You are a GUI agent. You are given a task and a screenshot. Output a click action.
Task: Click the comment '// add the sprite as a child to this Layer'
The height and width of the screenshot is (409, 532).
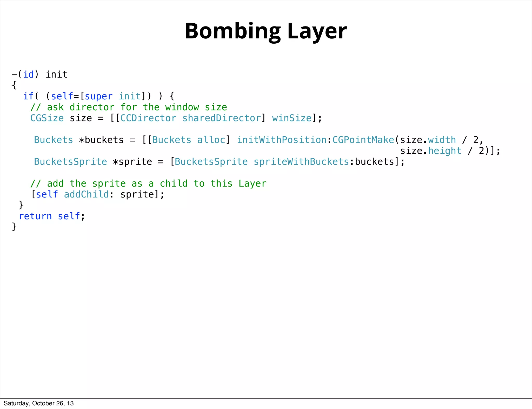coord(149,183)
